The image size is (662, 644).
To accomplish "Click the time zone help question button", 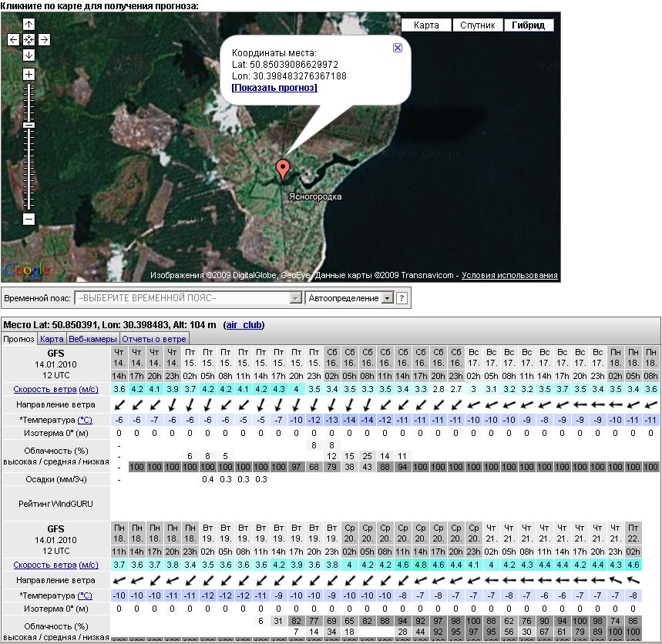I will coord(402,298).
